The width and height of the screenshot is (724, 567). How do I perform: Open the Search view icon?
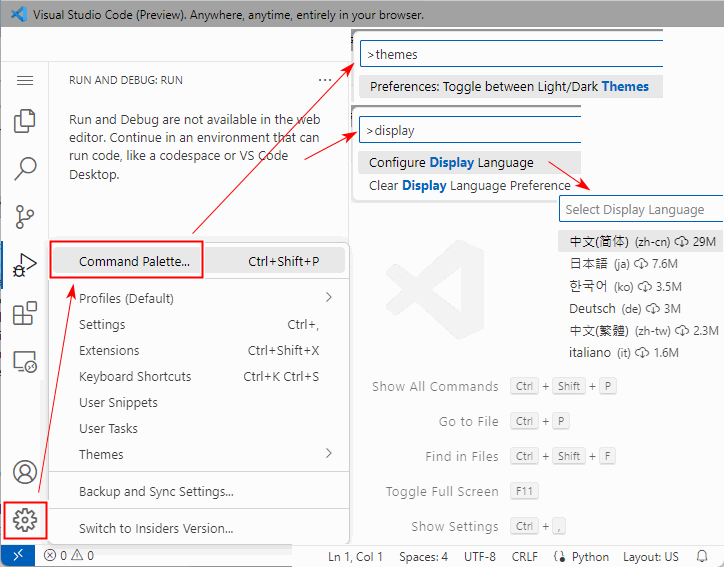coord(25,168)
